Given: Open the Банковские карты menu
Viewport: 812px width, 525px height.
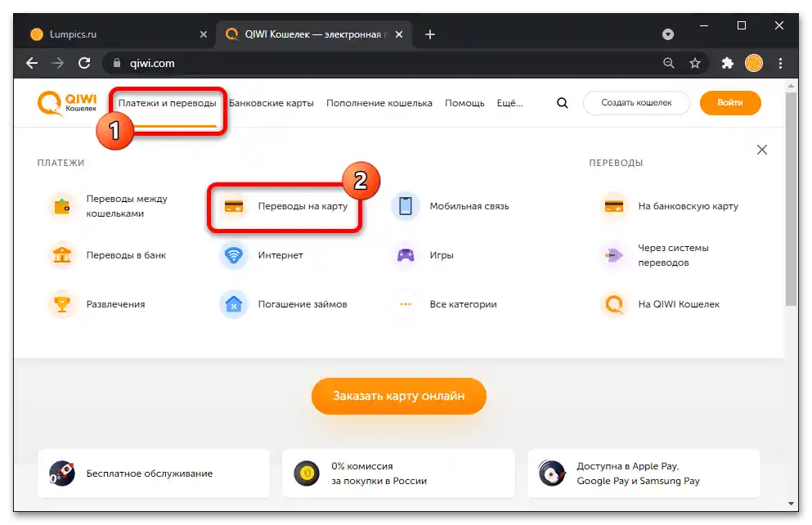Looking at the screenshot, I should (x=271, y=103).
